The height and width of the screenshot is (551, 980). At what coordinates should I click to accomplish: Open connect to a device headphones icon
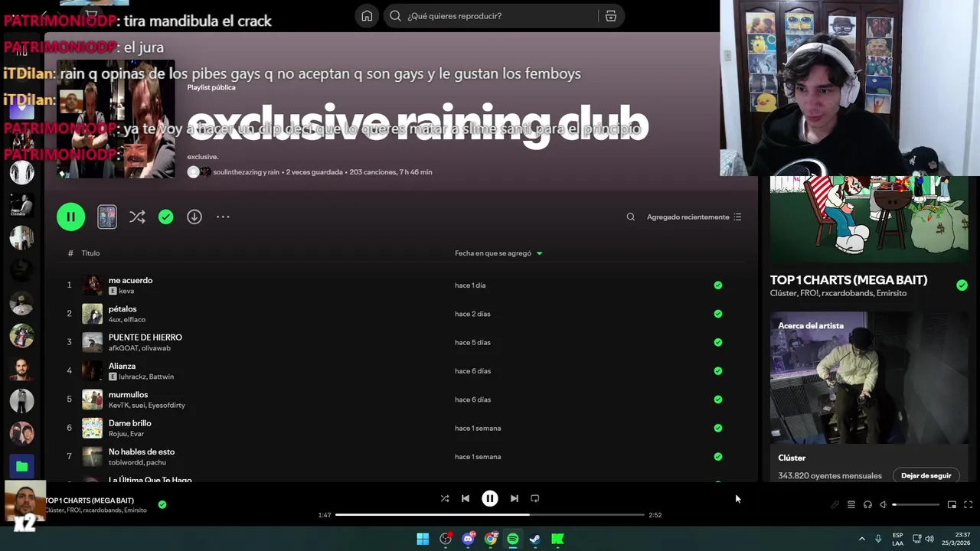[x=867, y=505]
